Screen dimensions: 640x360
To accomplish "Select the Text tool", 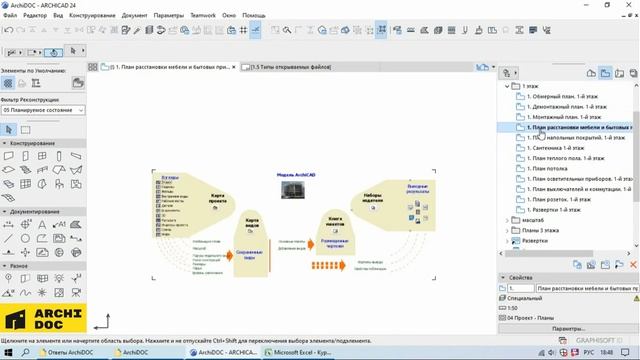I will point(42,224).
